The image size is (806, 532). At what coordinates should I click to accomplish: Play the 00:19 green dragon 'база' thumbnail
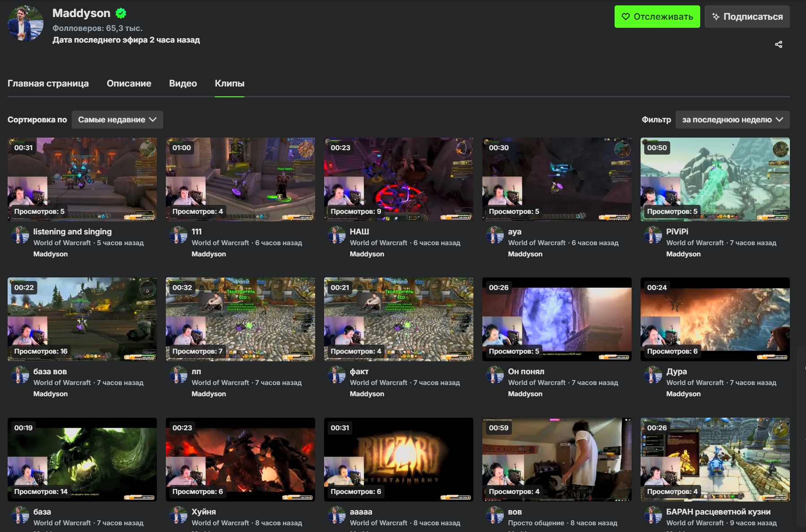[82, 459]
